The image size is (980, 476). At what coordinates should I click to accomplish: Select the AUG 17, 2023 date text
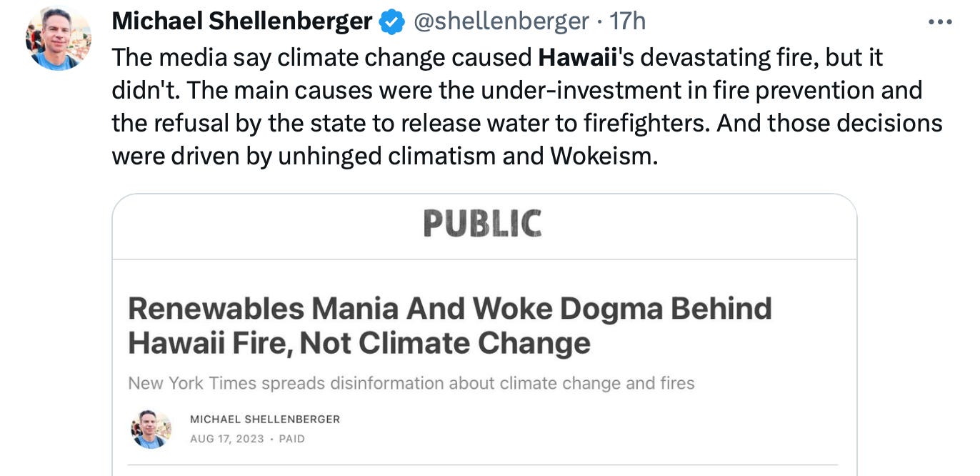point(226,439)
